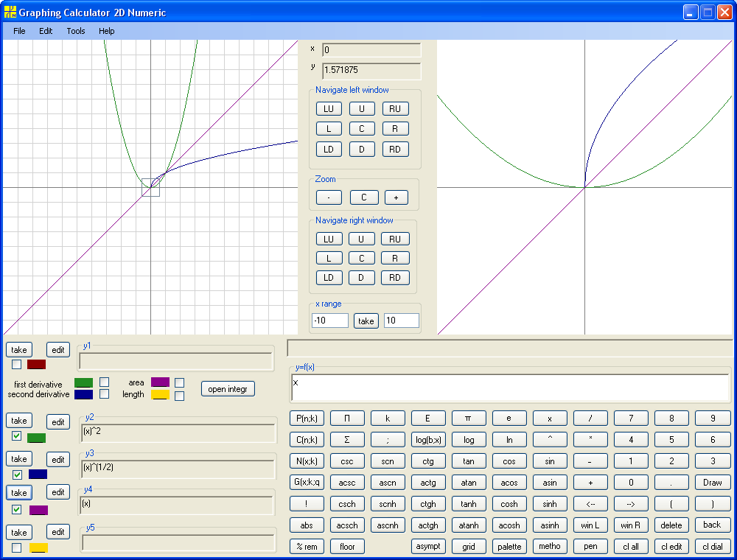Uncheck the y3 graph checkbox
The width and height of the screenshot is (737, 560).
[17, 475]
